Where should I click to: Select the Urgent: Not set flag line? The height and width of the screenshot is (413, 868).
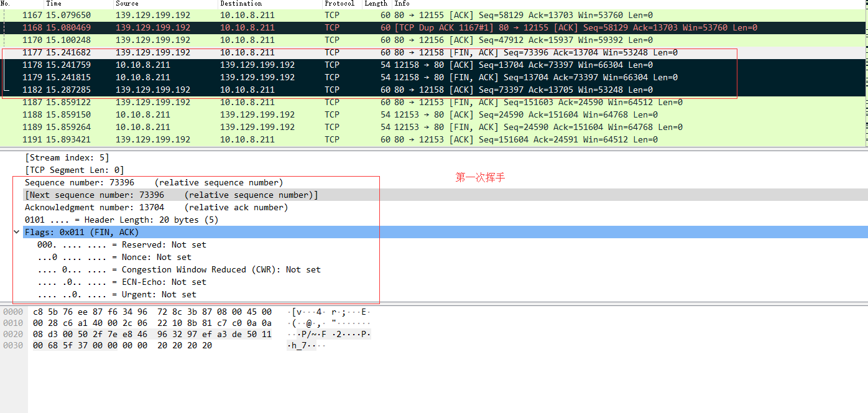116,294
